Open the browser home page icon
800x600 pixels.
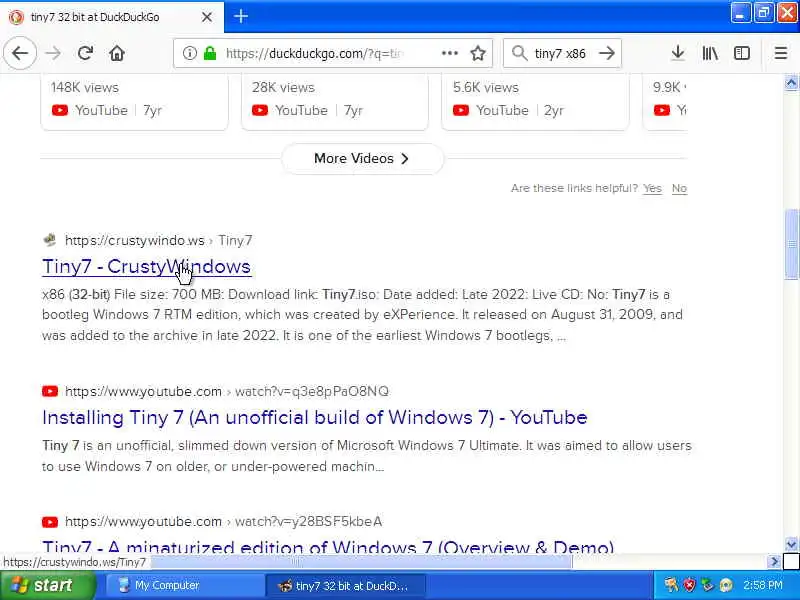click(x=117, y=53)
